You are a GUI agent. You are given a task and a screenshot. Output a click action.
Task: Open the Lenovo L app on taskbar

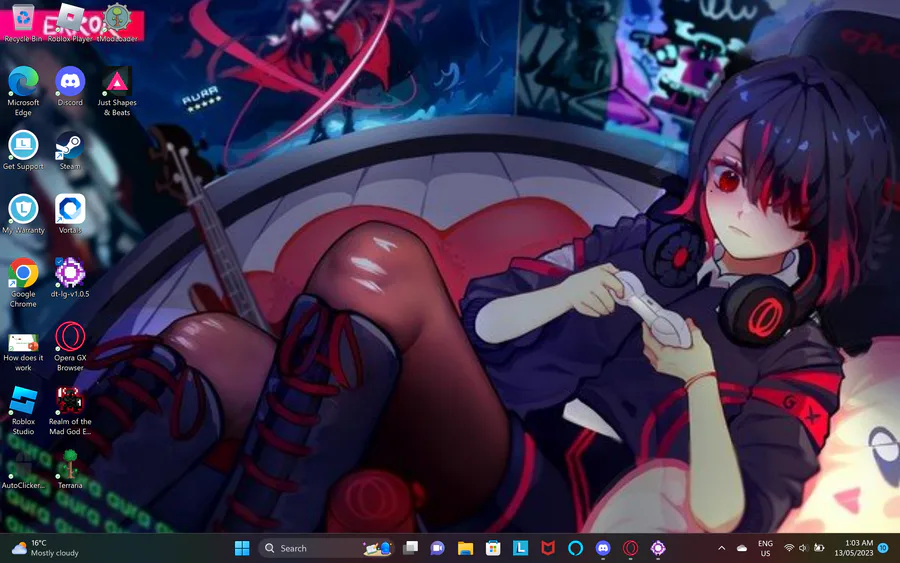[x=520, y=549]
